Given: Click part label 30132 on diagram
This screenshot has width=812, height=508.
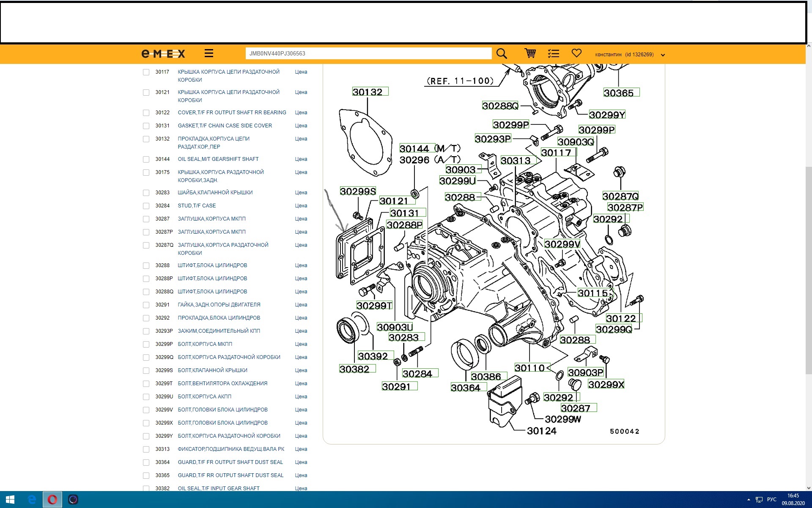Looking at the screenshot, I should tap(368, 92).
